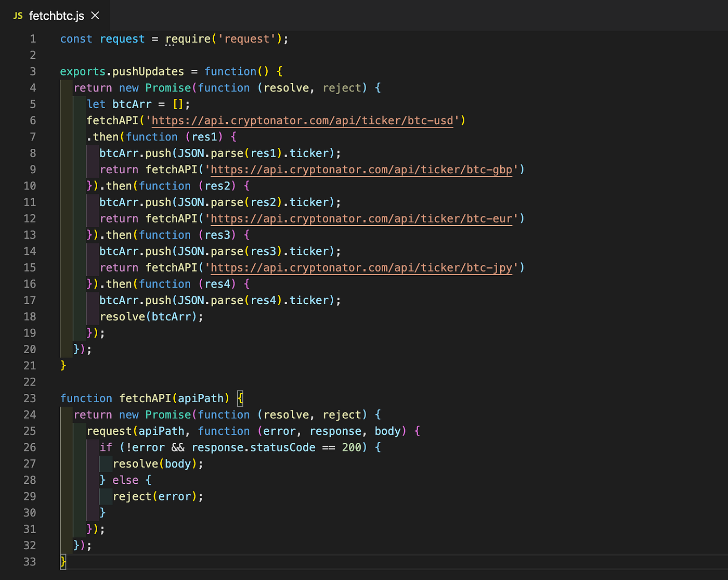Viewport: 728px width, 580px height.
Task: Click 'resolve(body)' on line 27
Action: point(155,464)
